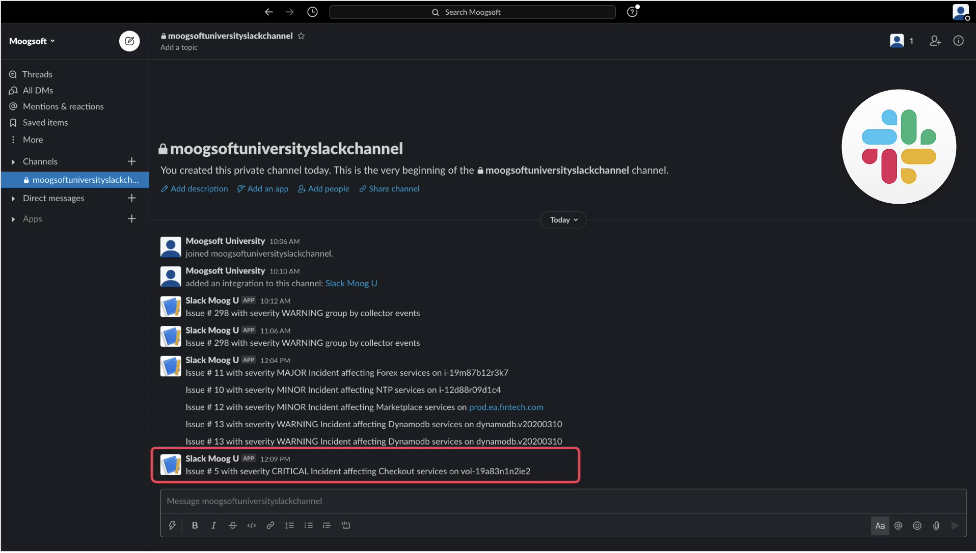976x553 pixels.
Task: Click the add people icon in header
Action: pos(935,41)
